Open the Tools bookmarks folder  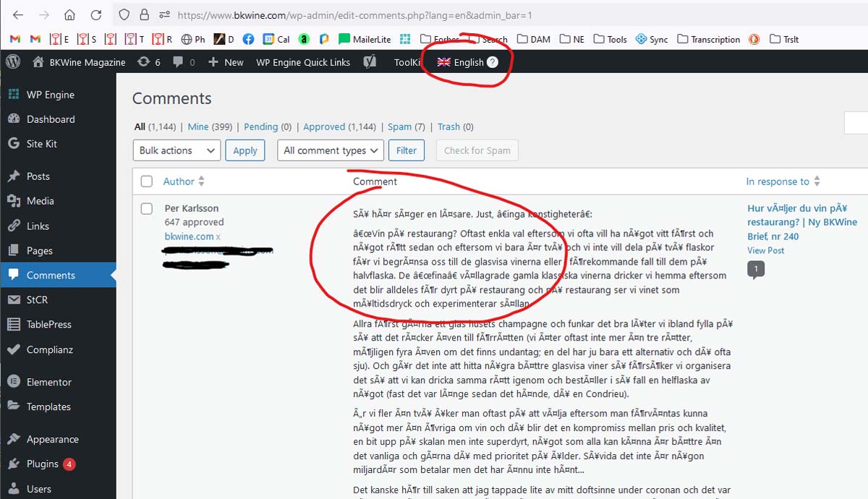[610, 39]
